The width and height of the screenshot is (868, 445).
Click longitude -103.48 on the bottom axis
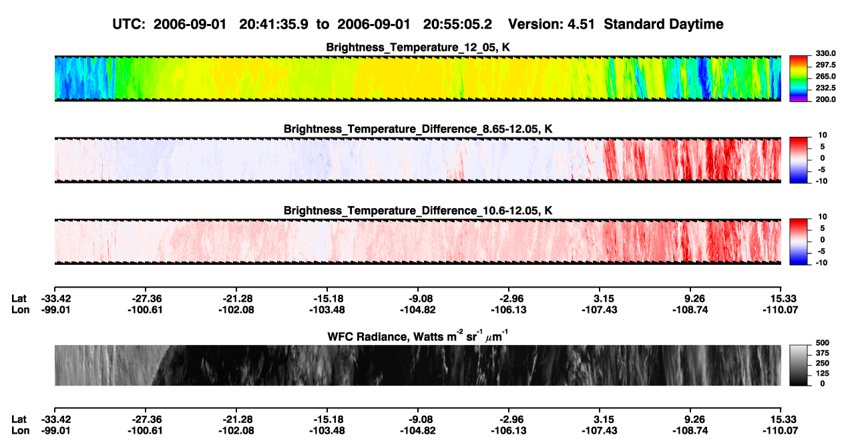(x=327, y=431)
